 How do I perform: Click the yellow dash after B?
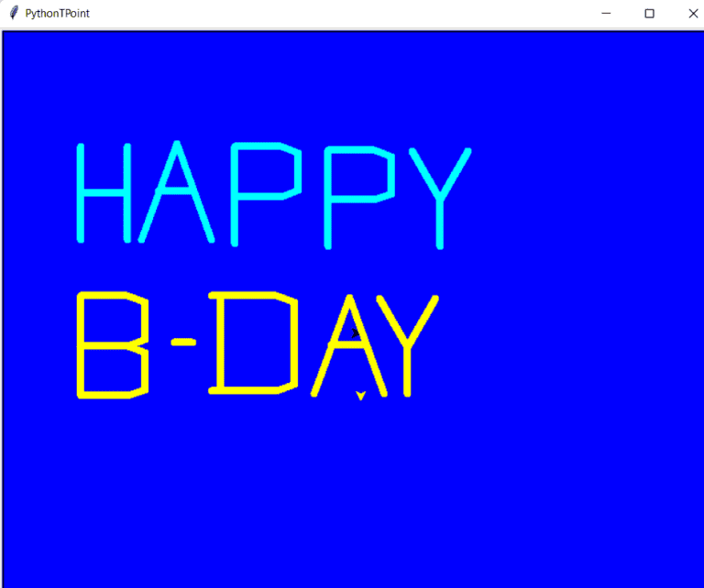pyautogui.click(x=184, y=342)
